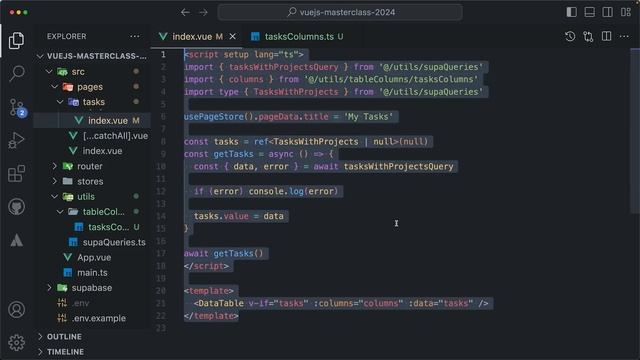Click 'DataTable' tag on line 21
Screen dimensions: 640x360
[221, 303]
